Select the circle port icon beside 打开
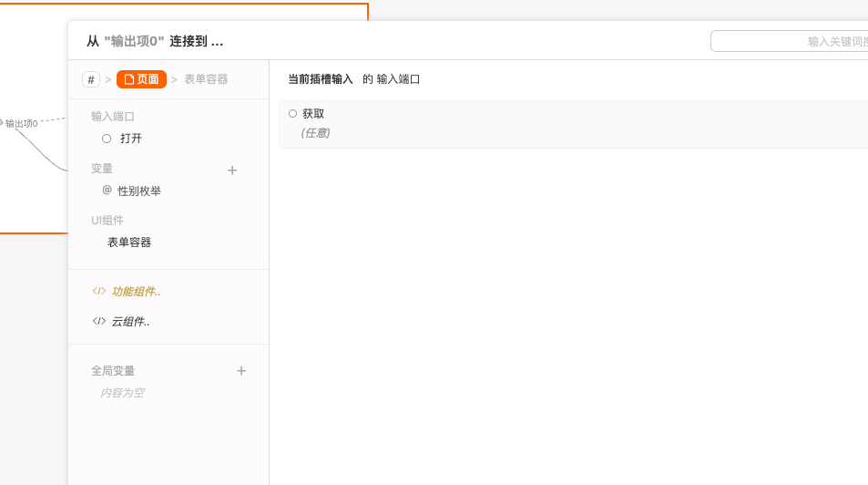Screen dimensions: 868x485 (x=107, y=139)
